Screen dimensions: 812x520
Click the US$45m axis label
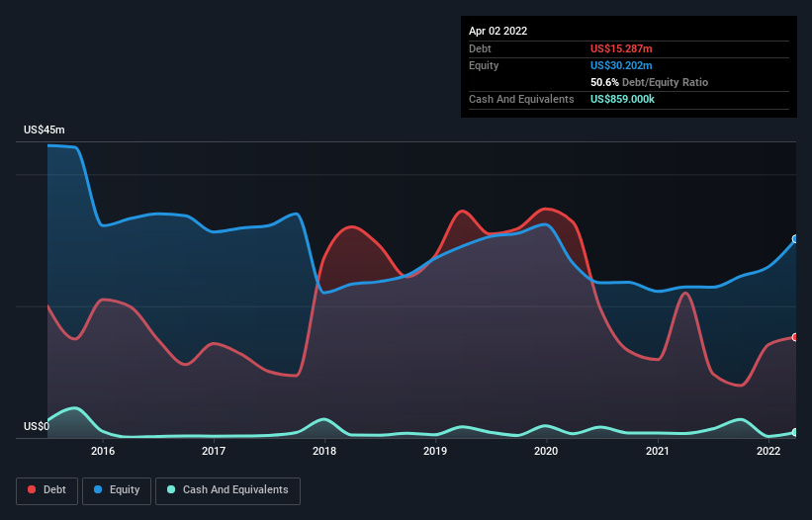coord(45,130)
